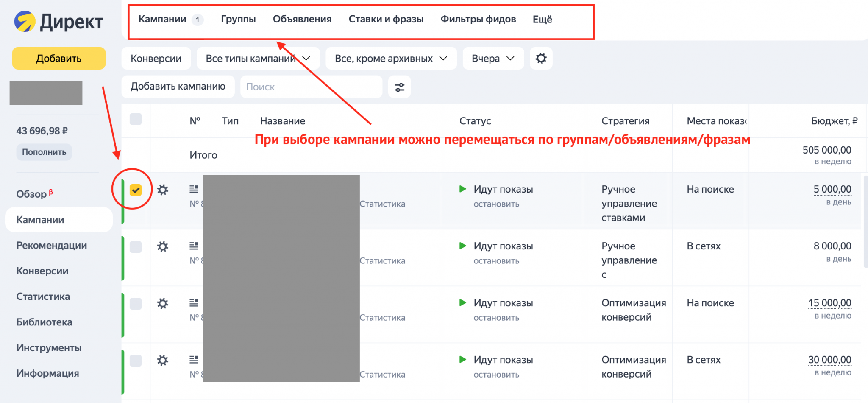Click campaign type icon in 15 000,00 row
Image resolution: width=868 pixels, height=403 pixels.
[x=194, y=302]
